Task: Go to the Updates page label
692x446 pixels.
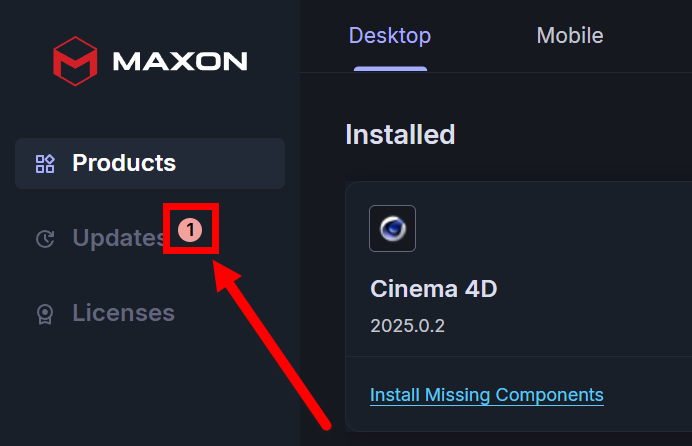Action: pyautogui.click(x=118, y=238)
